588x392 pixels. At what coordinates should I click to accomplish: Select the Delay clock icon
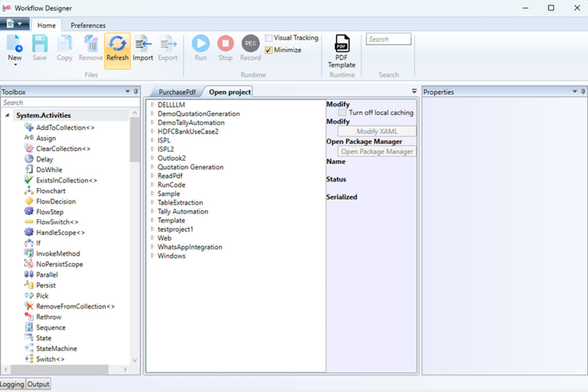[x=29, y=159]
